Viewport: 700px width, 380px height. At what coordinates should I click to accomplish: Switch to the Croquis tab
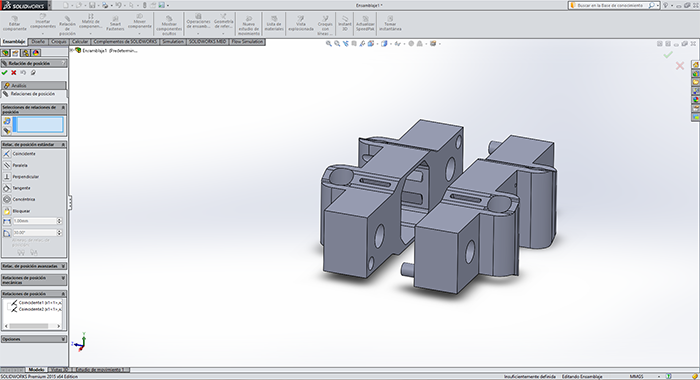[x=58, y=42]
